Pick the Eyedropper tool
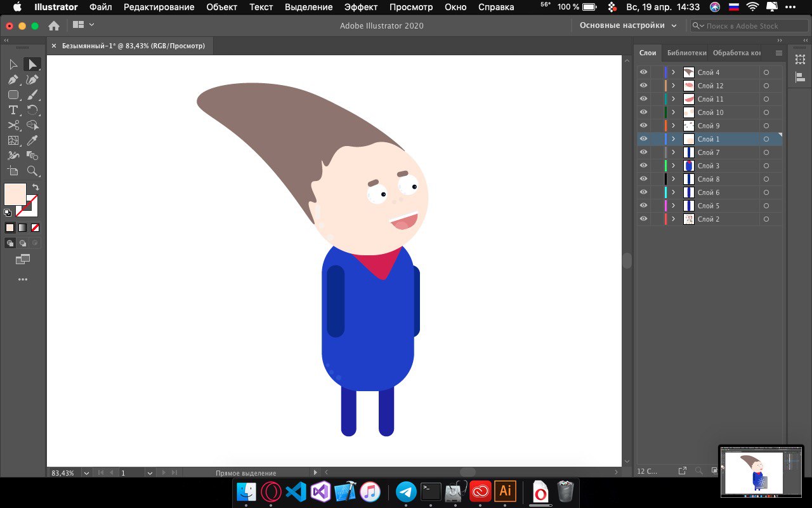The image size is (812, 508). 32,140
